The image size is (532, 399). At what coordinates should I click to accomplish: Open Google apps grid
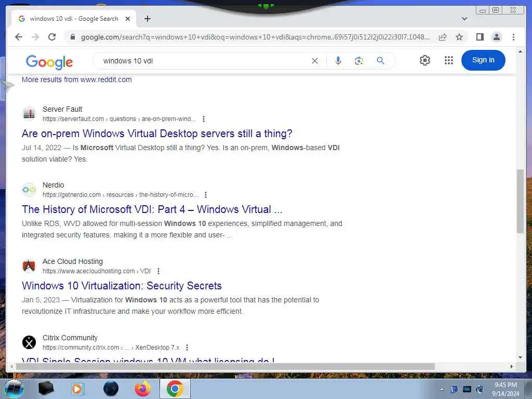449,60
